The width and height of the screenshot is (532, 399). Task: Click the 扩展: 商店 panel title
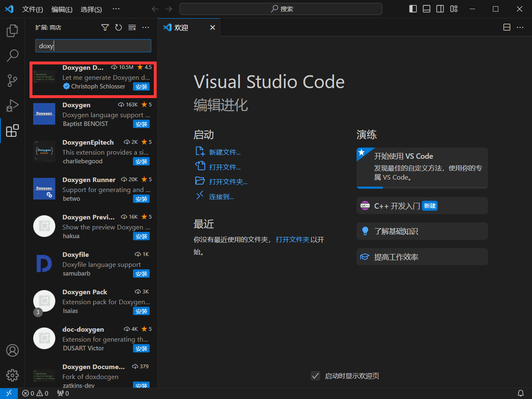48,27
